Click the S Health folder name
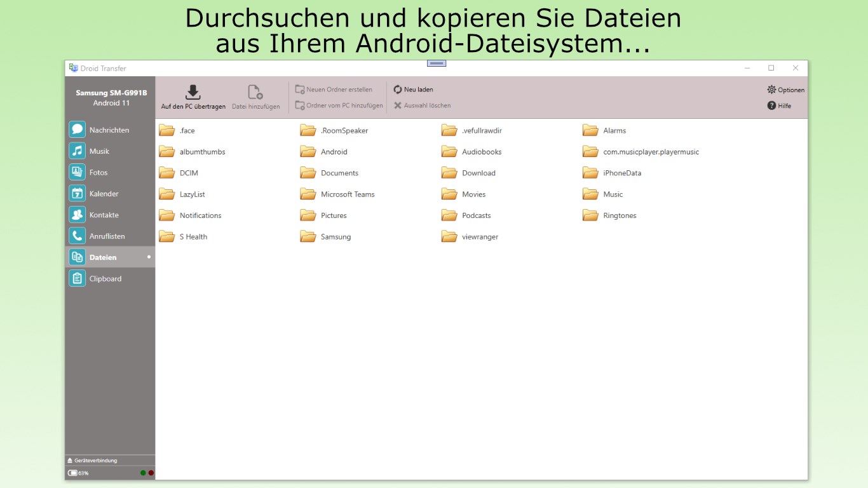The width and height of the screenshot is (868, 488). (x=193, y=236)
